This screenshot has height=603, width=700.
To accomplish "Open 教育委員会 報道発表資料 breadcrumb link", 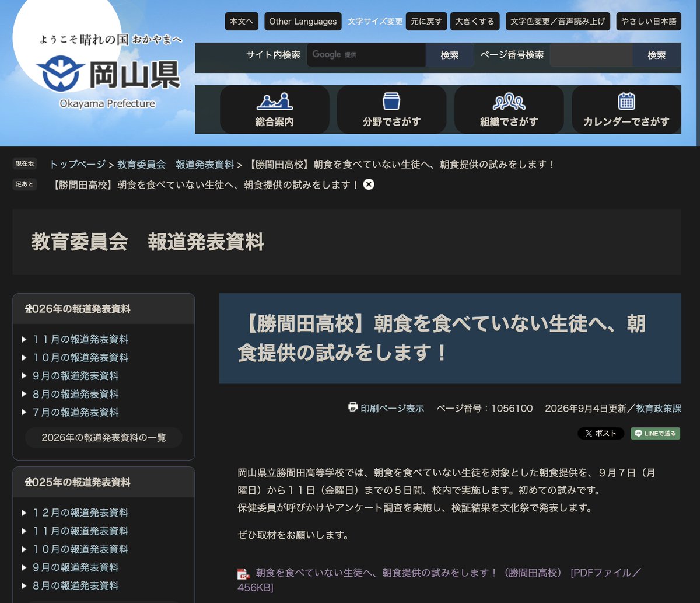I will (x=176, y=165).
